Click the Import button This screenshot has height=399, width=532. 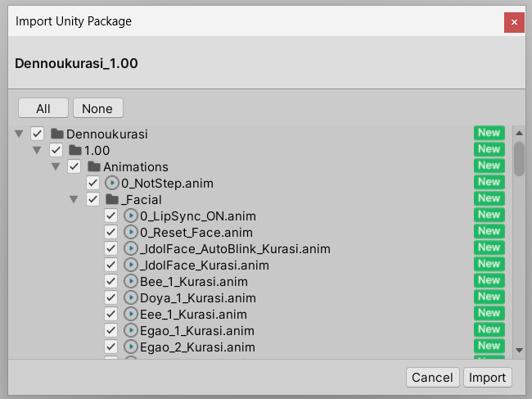pos(487,377)
